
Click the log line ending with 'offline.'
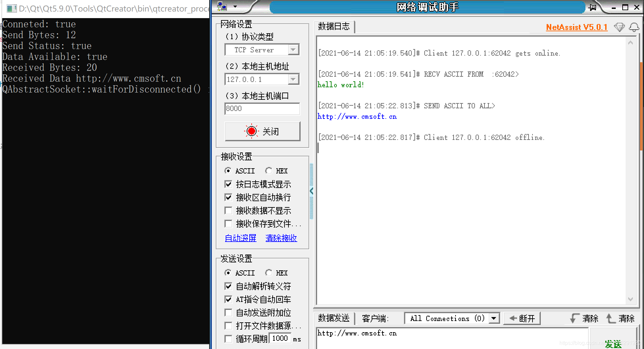[431, 138]
